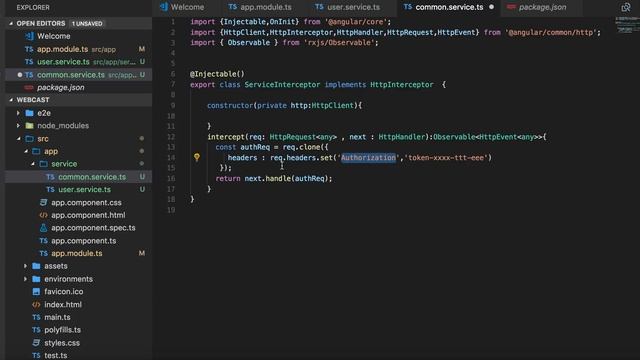Open the Welcome tab
Screen dimensions: 640x360
point(182,7)
